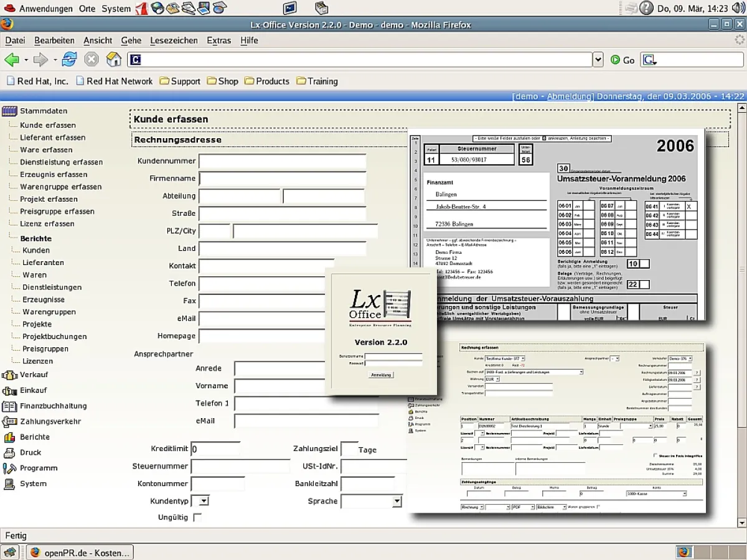Open the Einkauf module icon
747x560 pixels.
(x=9, y=391)
